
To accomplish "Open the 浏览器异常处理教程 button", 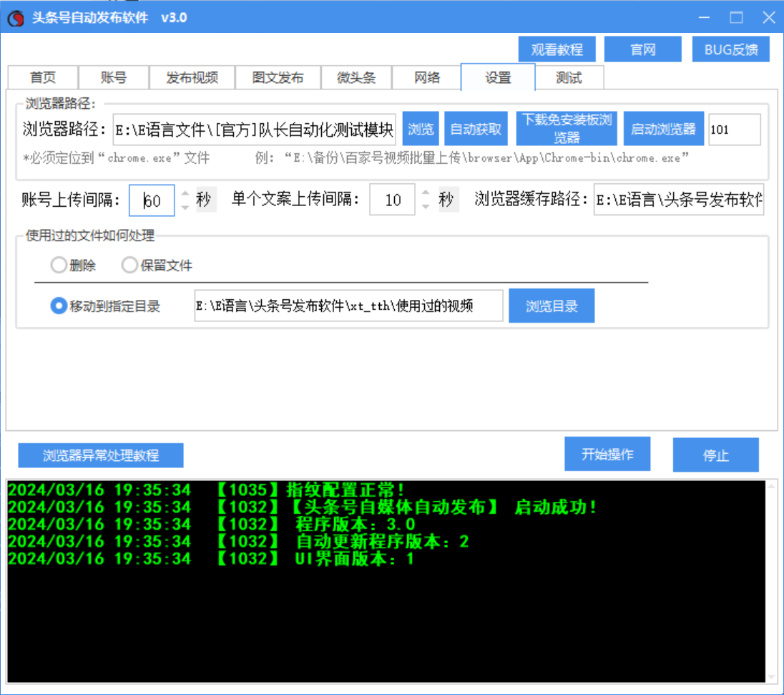I will tap(101, 455).
